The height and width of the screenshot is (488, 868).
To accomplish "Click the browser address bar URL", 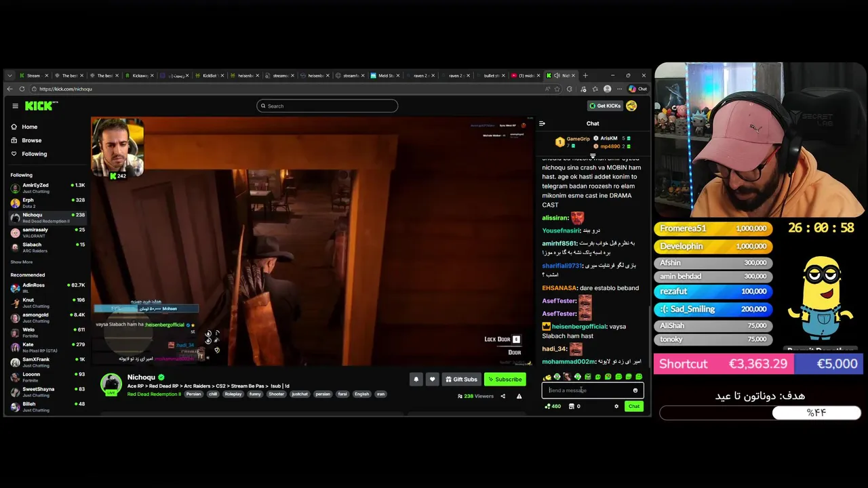I will (66, 89).
